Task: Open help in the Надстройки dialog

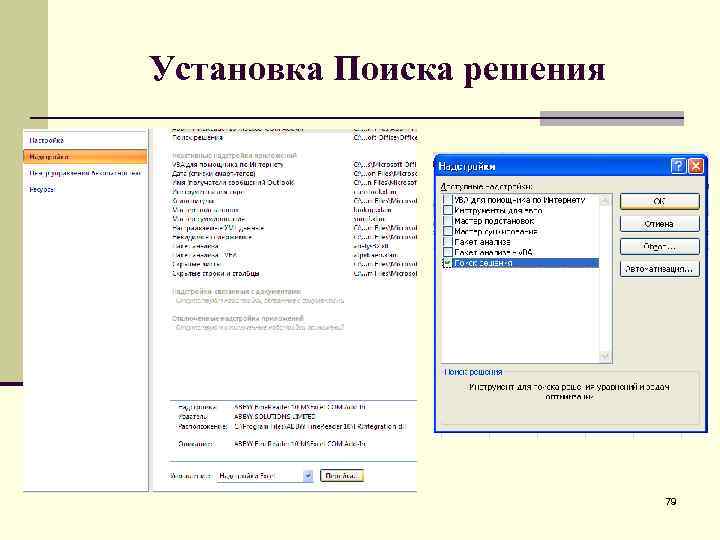Action: (x=678, y=166)
